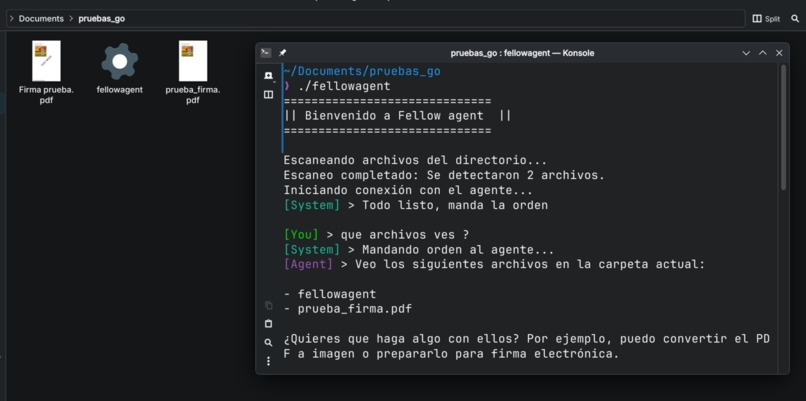Image resolution: width=806 pixels, height=401 pixels.
Task: Click the dimmed Copy icon in Konsole sidebar
Action: coord(268,305)
